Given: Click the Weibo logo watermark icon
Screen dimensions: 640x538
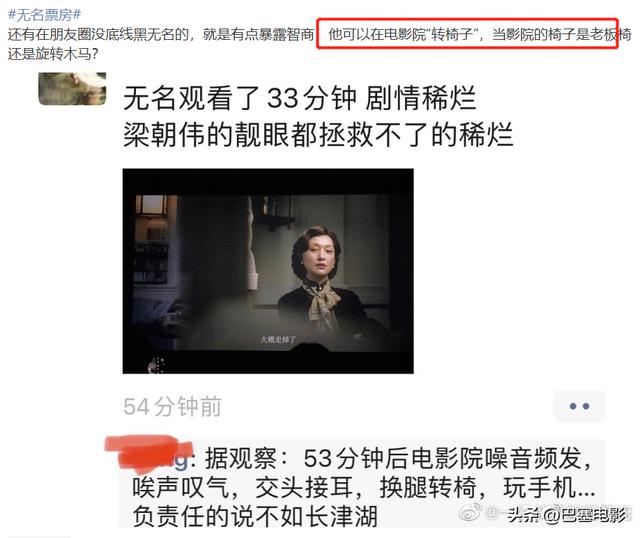Looking at the screenshot, I should (470, 512).
